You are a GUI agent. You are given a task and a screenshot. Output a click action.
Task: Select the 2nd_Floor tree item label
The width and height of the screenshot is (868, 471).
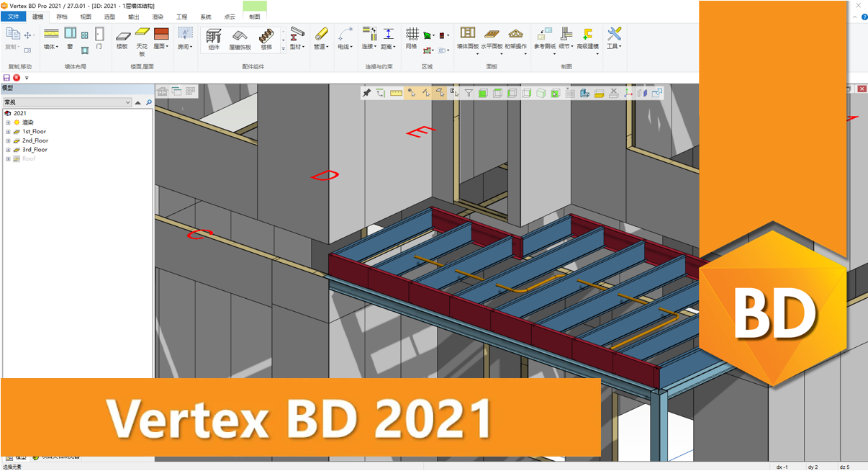(35, 140)
